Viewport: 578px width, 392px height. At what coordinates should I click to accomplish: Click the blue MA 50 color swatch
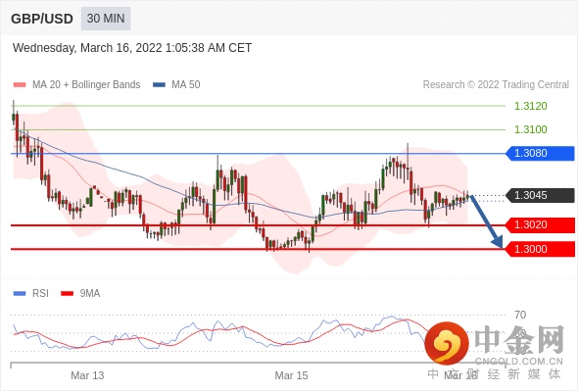(160, 85)
